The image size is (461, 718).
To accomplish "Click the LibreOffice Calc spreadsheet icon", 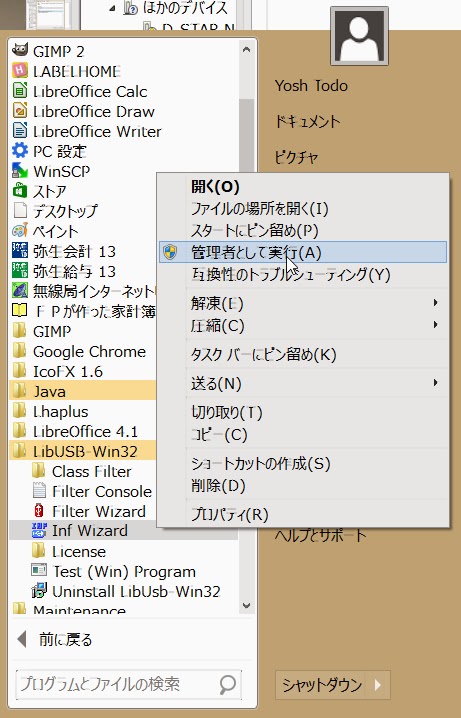I will [x=20, y=91].
